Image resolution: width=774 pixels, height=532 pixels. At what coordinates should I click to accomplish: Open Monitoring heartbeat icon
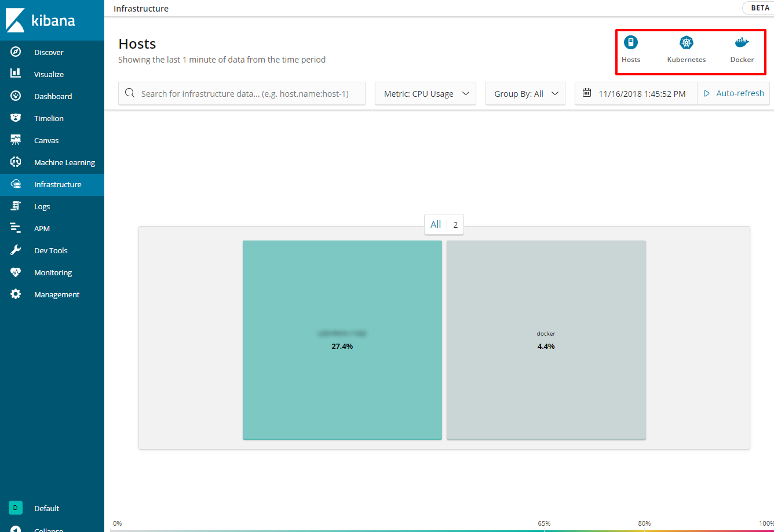point(16,272)
